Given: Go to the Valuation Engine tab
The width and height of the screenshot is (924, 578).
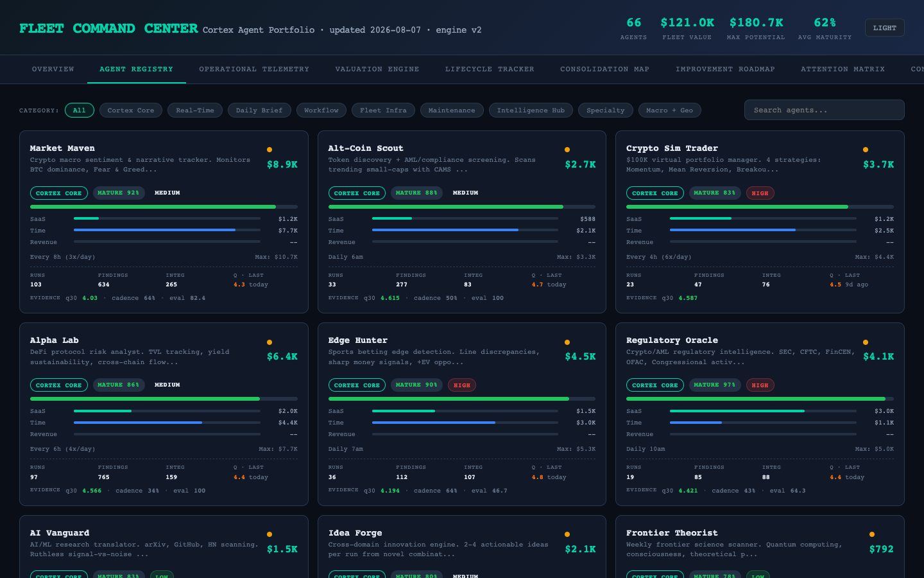Looking at the screenshot, I should [x=377, y=69].
